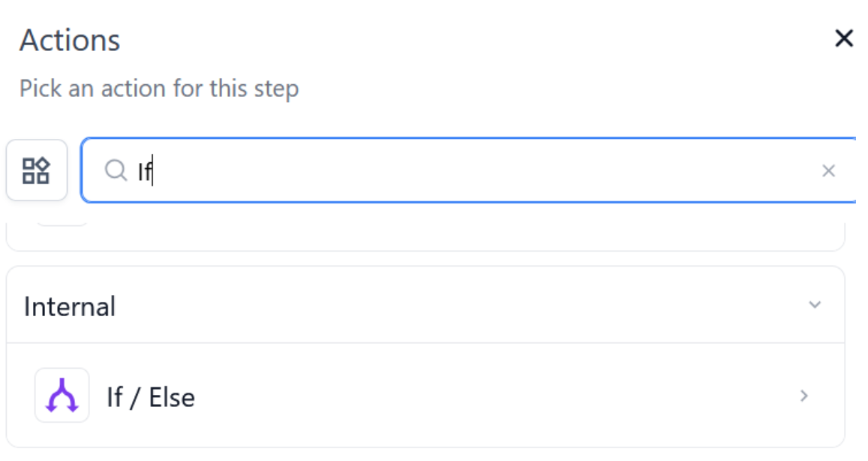This screenshot has width=868, height=461.
Task: Click the typed 'If' text in search
Action: (144, 172)
